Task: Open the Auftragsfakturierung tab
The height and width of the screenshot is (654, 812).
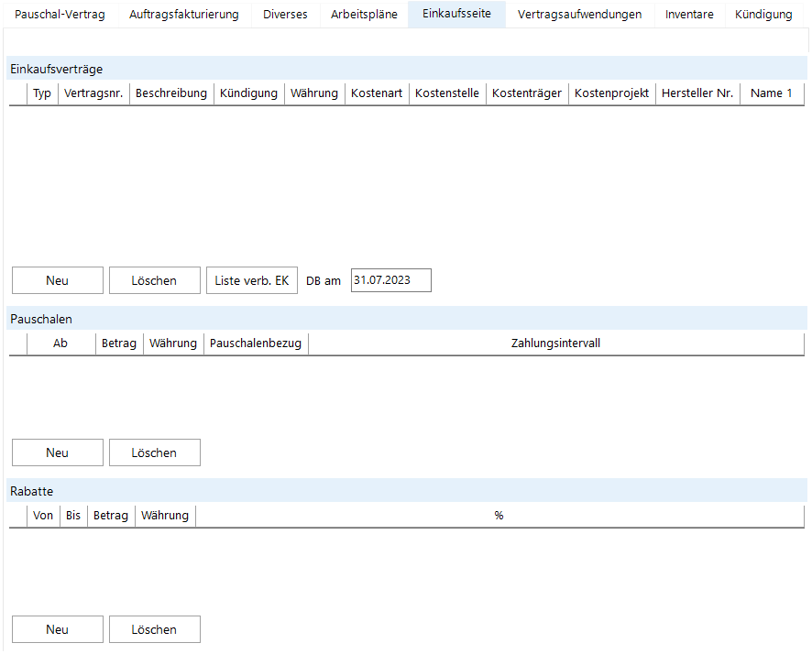Action: click(183, 15)
